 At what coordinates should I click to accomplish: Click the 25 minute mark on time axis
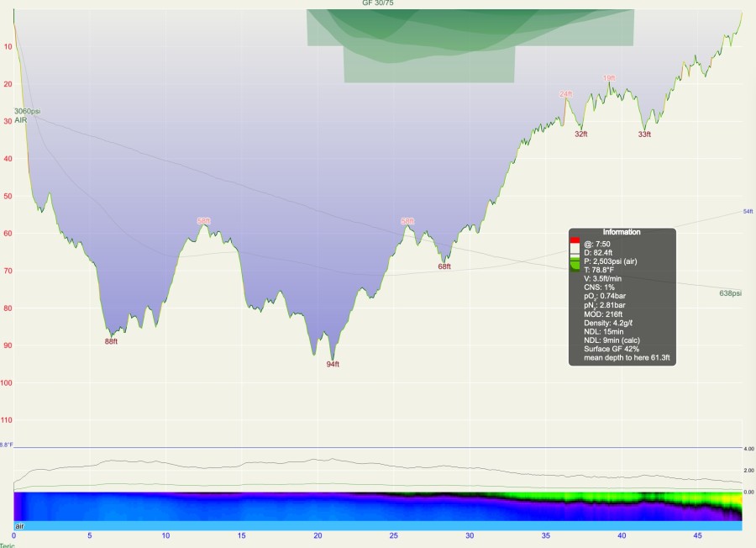click(x=394, y=535)
